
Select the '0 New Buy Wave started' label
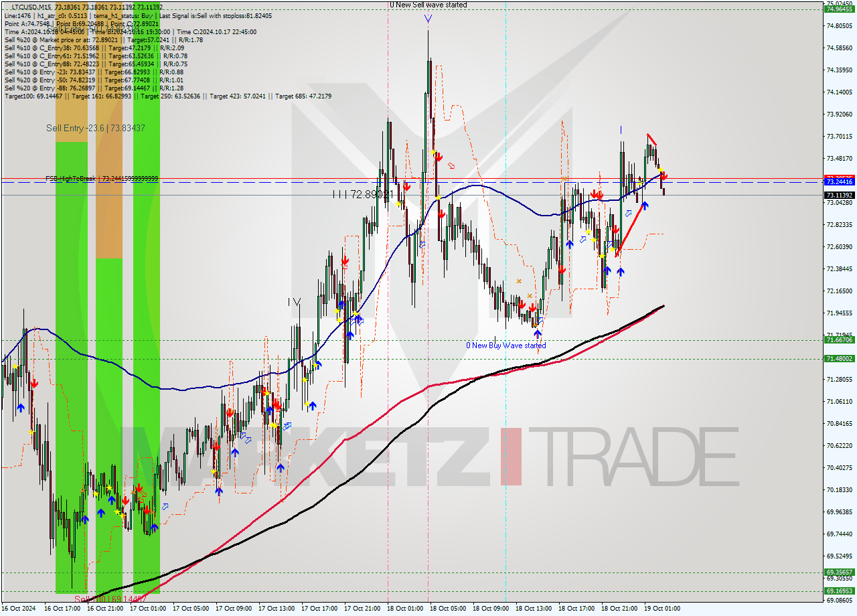[x=506, y=345]
